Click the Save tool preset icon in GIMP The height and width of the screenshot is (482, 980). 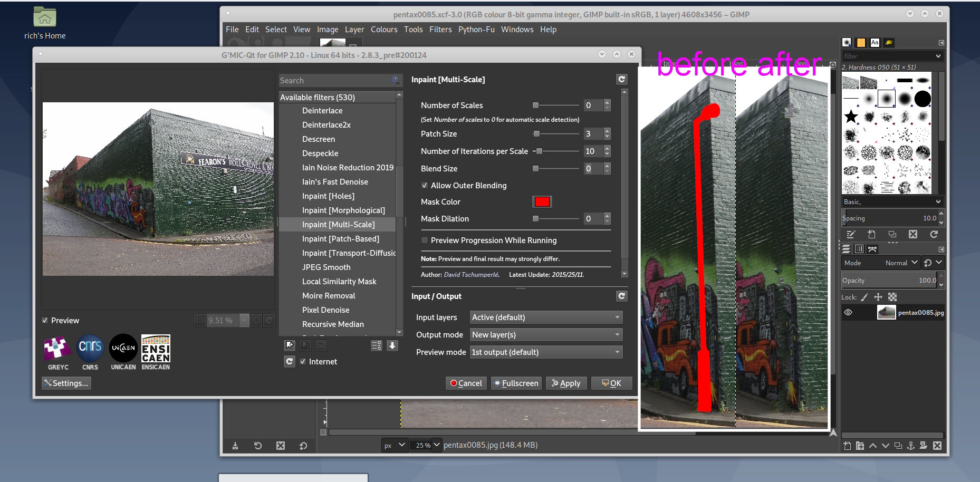click(235, 446)
